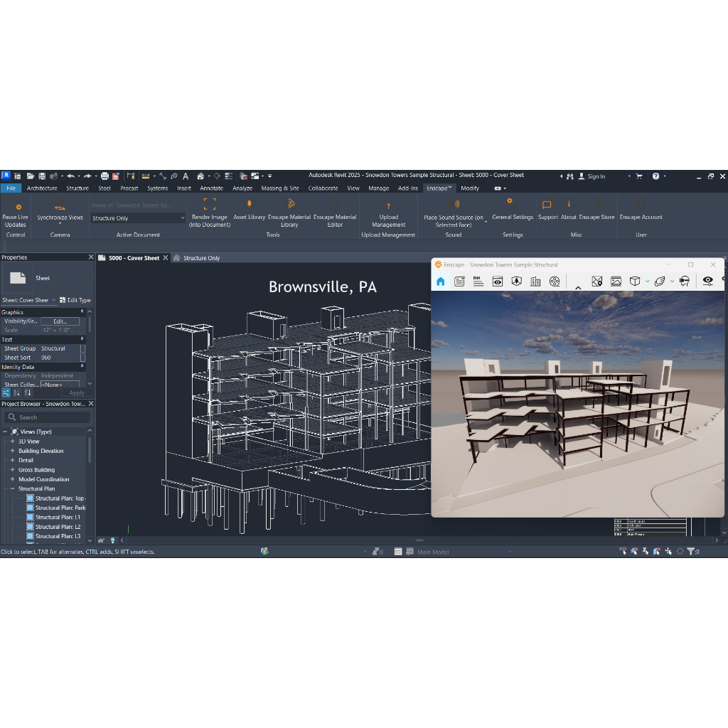
Task: Click the drawing area horizontal scrollbar
Action: pos(419,540)
